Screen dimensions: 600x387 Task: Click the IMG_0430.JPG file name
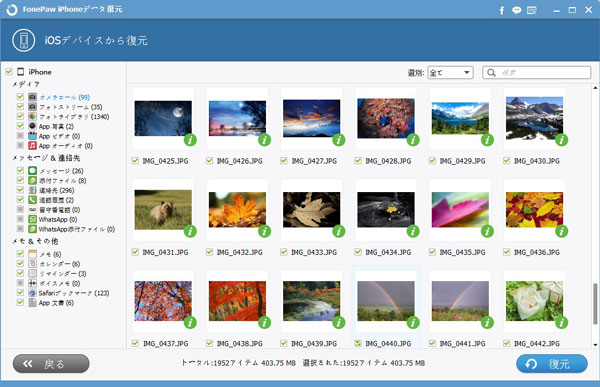[x=536, y=161]
